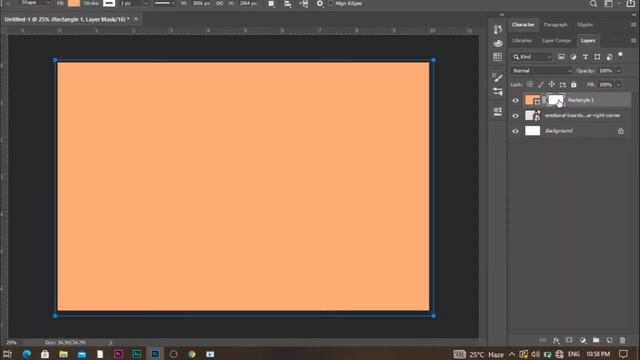Add a layer style fx icon
640x360 pixels.
pos(556,340)
